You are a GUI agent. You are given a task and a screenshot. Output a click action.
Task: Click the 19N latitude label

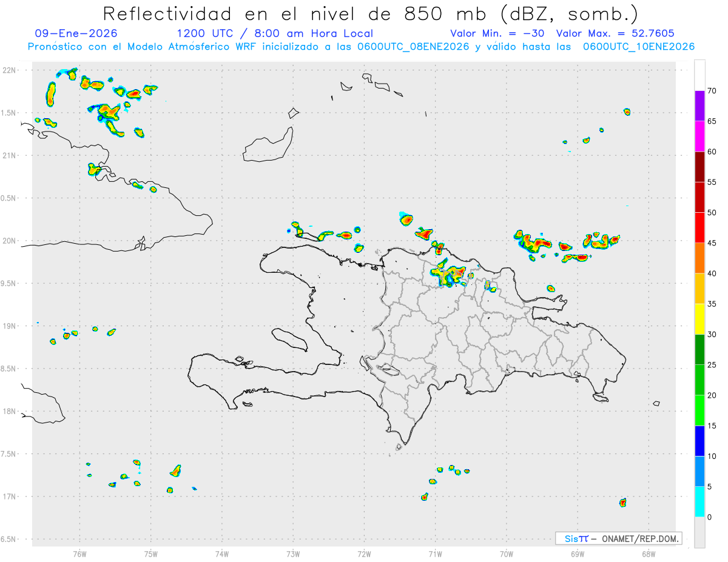pyautogui.click(x=10, y=326)
